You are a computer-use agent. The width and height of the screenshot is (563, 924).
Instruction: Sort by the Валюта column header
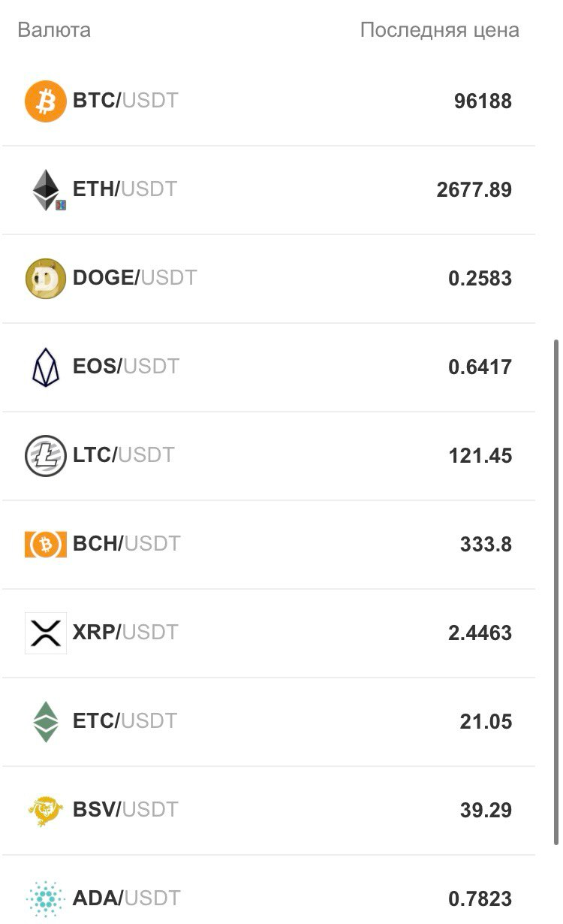click(54, 30)
